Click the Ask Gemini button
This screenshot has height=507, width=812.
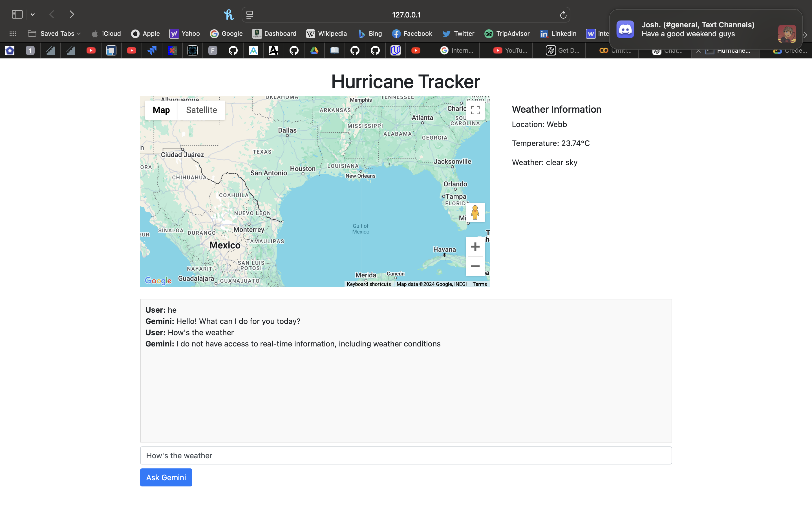(x=166, y=477)
